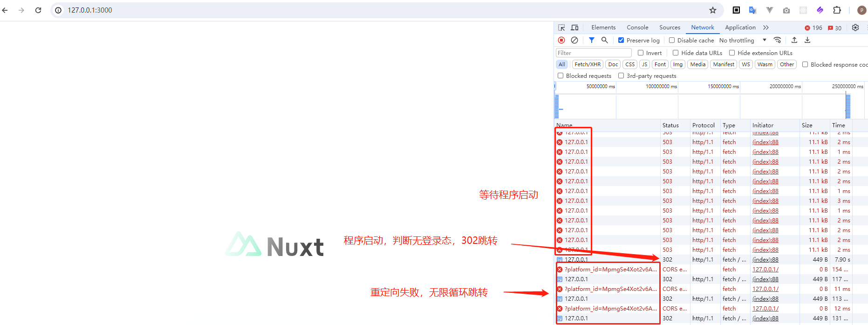
Task: Select the All request type filter
Action: (562, 64)
